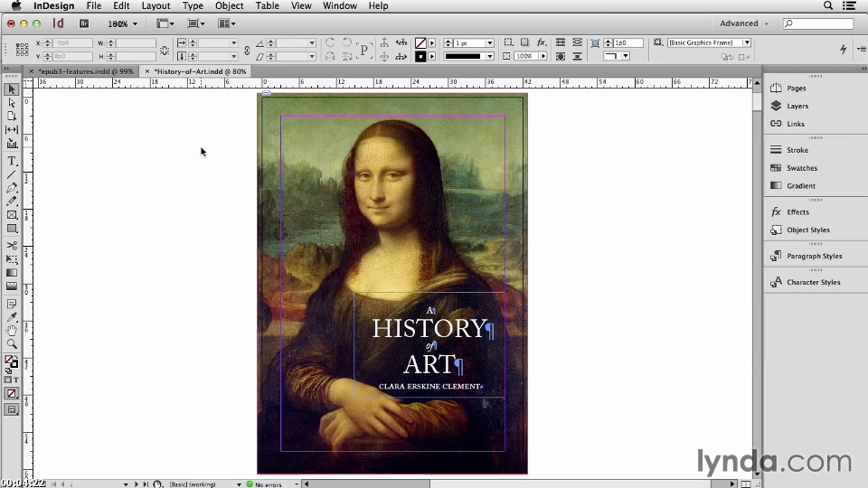Open the Swatches panel

[802, 168]
